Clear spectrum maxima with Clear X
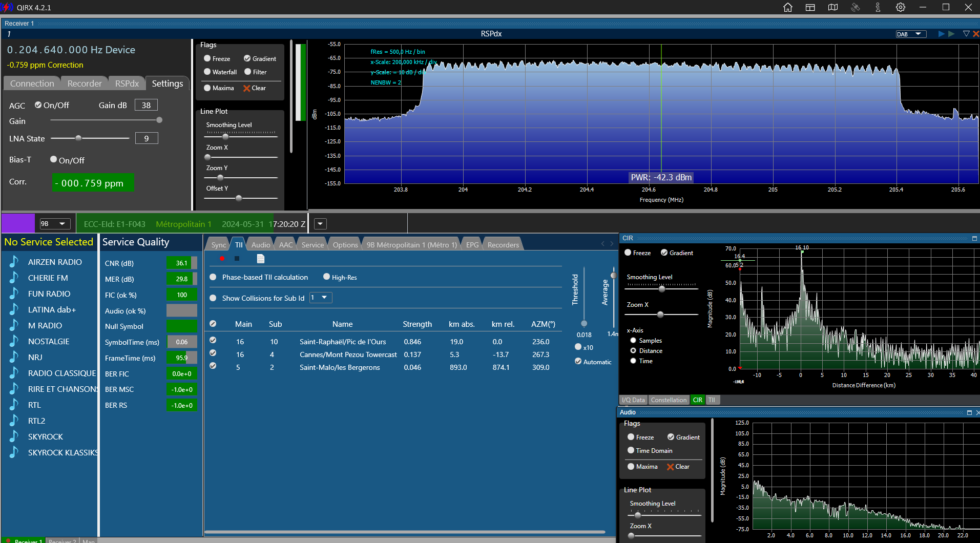Viewport: 980px width, 543px height. 255,88
